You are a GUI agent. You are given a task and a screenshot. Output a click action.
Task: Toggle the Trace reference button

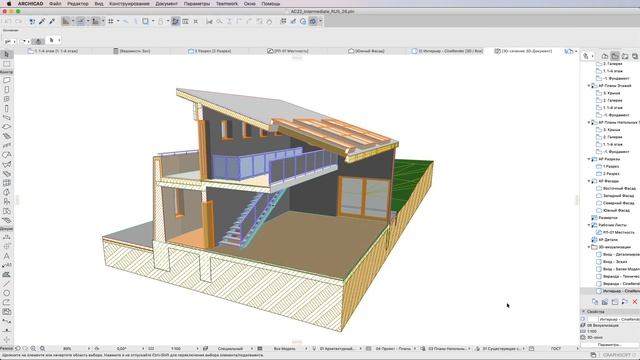pyautogui.click(x=145, y=21)
